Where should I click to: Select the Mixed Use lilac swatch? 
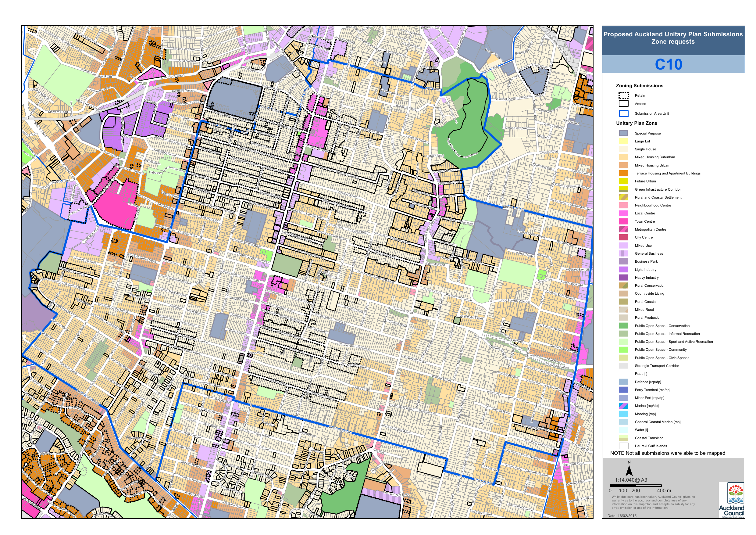623,246
